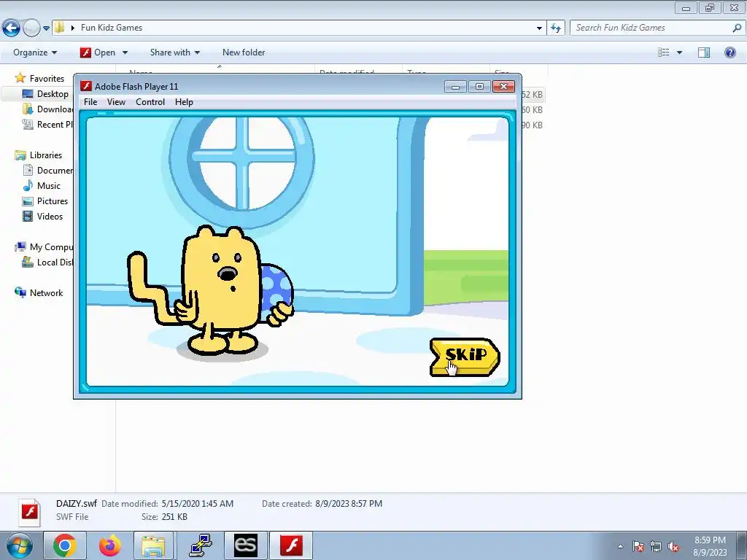Launch Firefox from the taskbar

(x=109, y=545)
